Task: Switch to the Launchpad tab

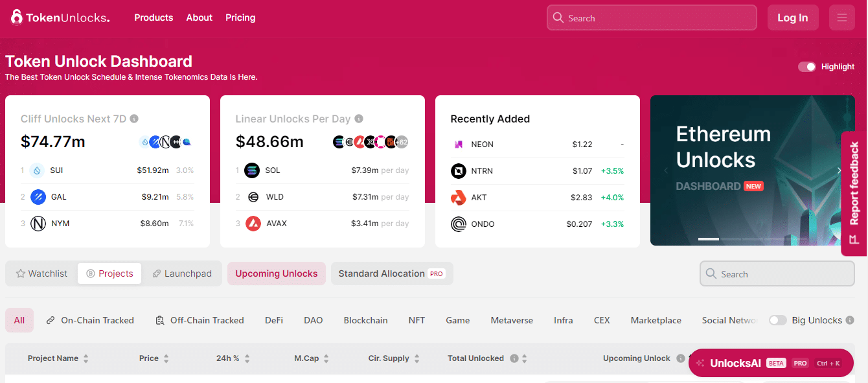Action: pos(182,273)
